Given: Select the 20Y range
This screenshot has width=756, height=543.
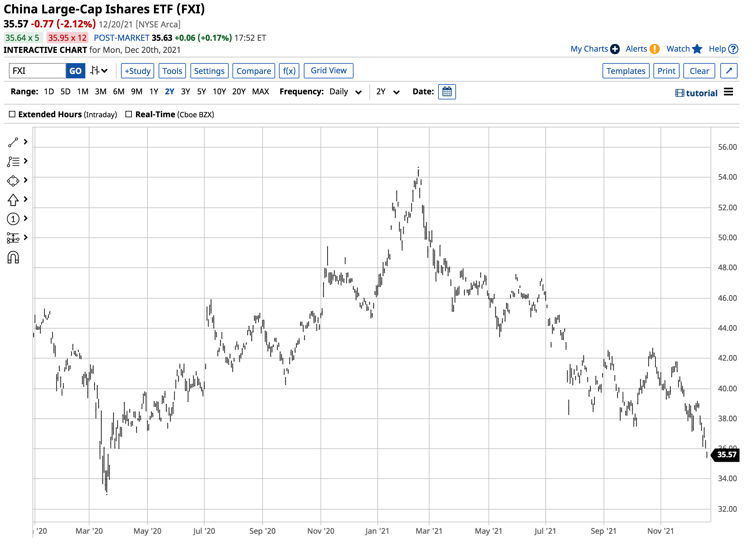Looking at the screenshot, I should 239,91.
